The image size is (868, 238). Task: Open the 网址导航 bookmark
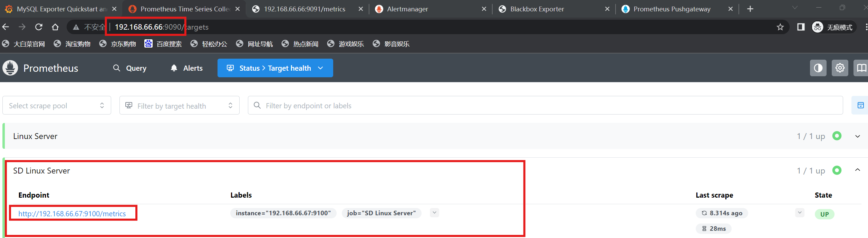pos(254,44)
